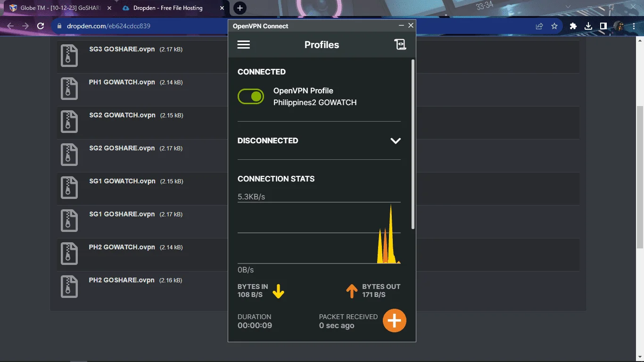Click the Profiles title in OpenVPN
Image resolution: width=644 pixels, height=362 pixels.
(x=322, y=45)
